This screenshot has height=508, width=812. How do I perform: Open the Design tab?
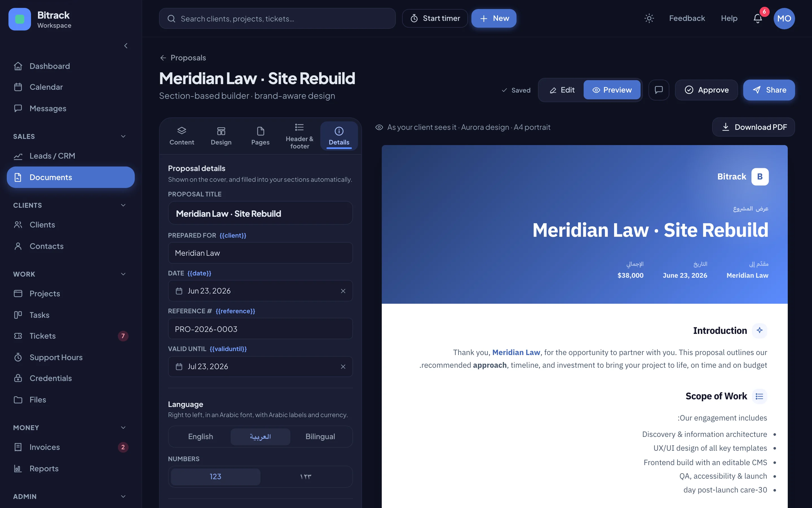(x=221, y=136)
